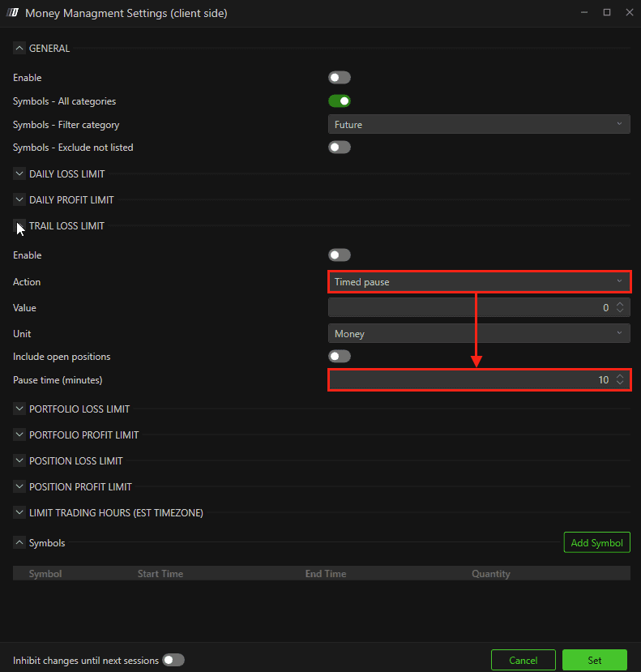
Task: Expand PORTFOLIO LOSS LIMIT section chevron
Action: (x=19, y=409)
